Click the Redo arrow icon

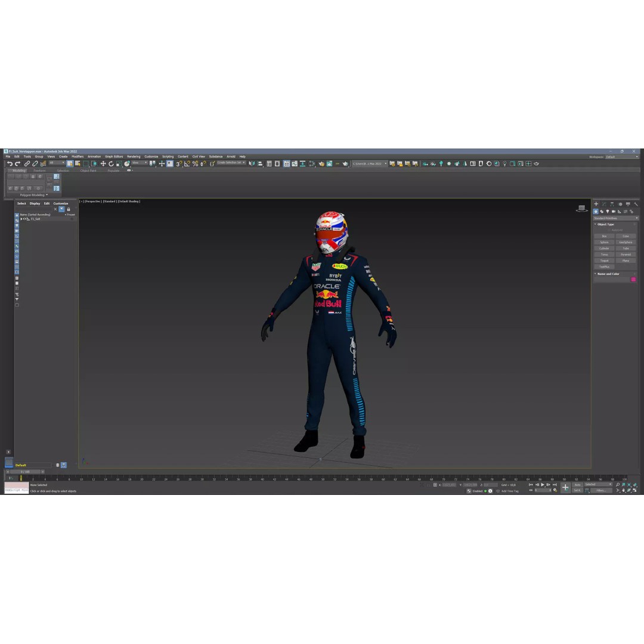pyautogui.click(x=18, y=163)
